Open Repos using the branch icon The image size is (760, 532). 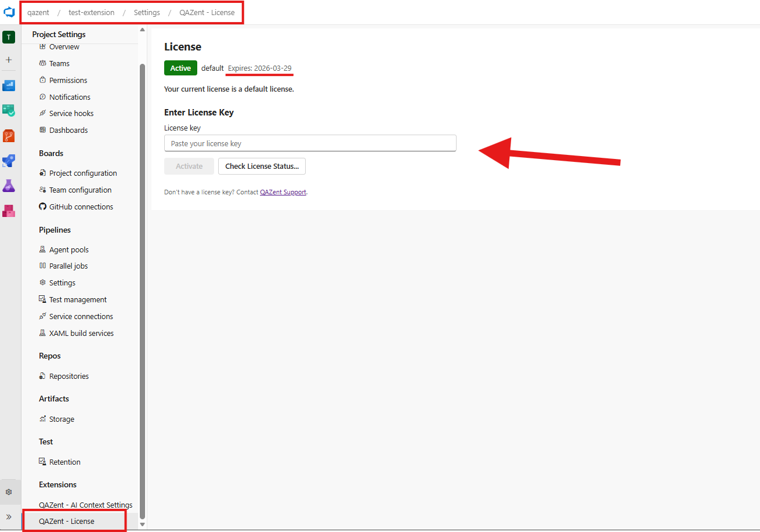9,135
